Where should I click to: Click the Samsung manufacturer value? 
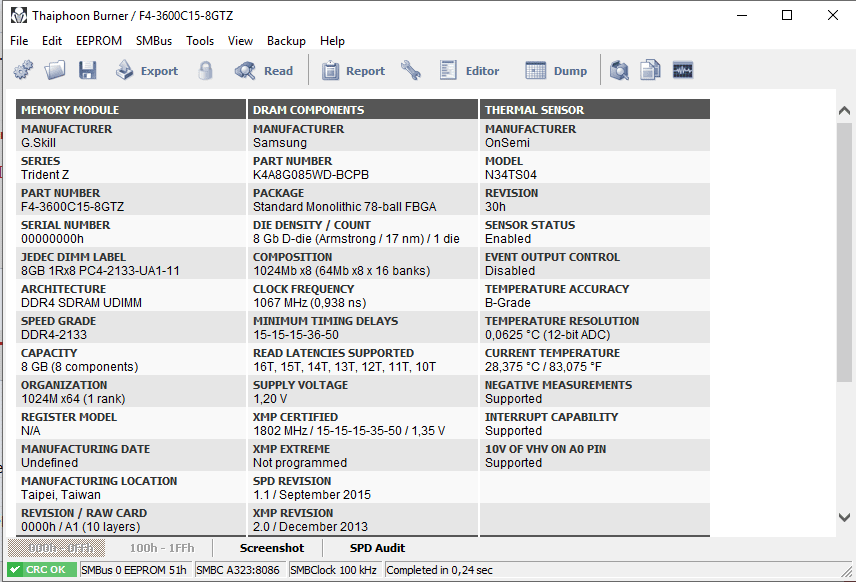(x=280, y=143)
